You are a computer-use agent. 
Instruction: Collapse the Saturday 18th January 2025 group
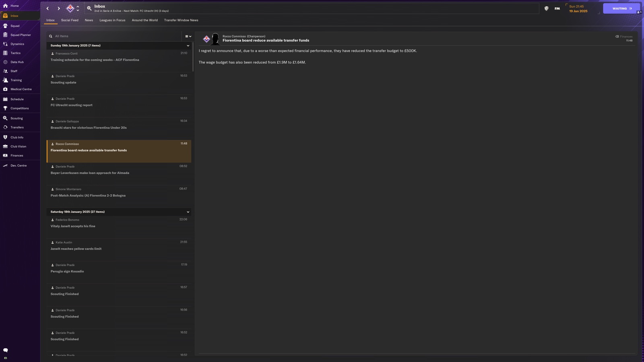click(x=188, y=212)
